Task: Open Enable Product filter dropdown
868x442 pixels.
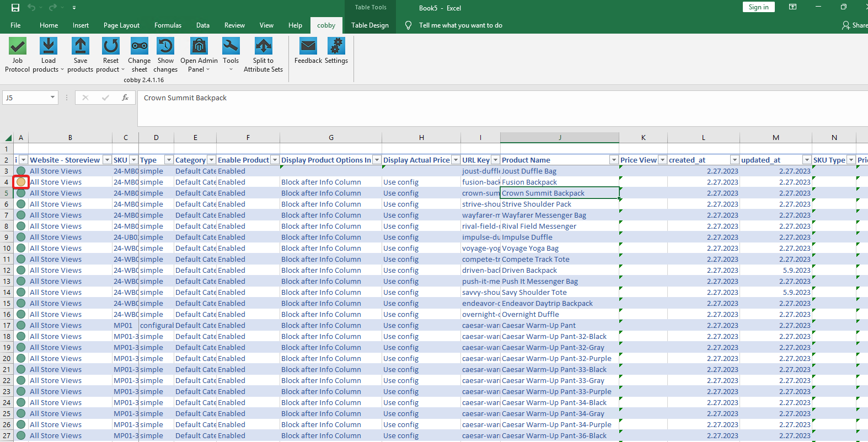Action: 275,160
